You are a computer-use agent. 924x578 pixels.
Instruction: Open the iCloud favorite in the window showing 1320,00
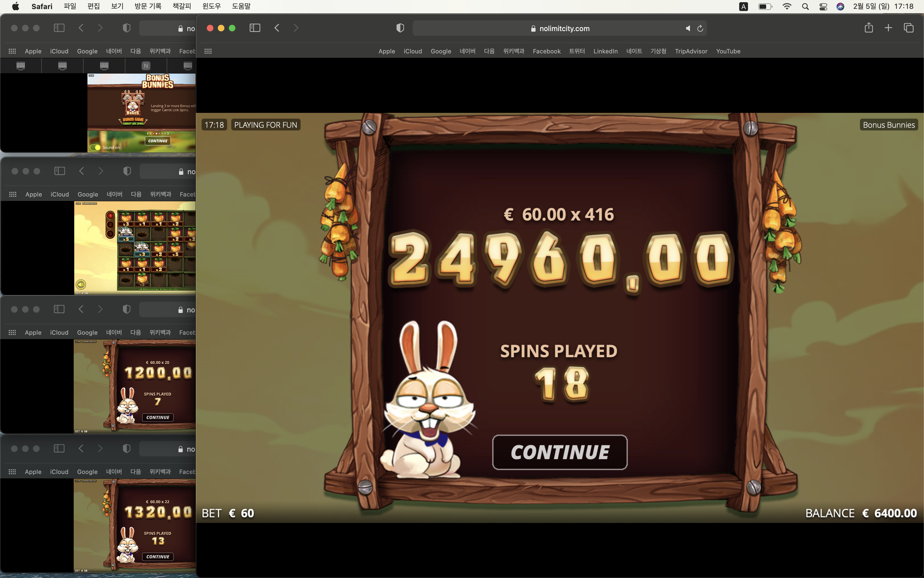tap(59, 472)
